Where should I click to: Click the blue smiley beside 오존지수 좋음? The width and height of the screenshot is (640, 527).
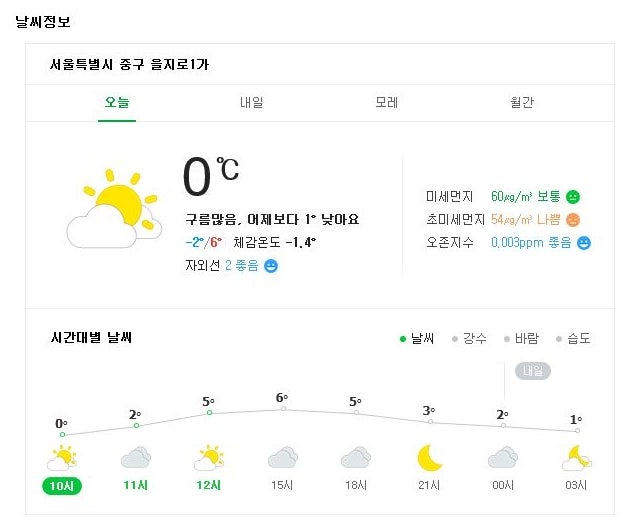tap(584, 243)
